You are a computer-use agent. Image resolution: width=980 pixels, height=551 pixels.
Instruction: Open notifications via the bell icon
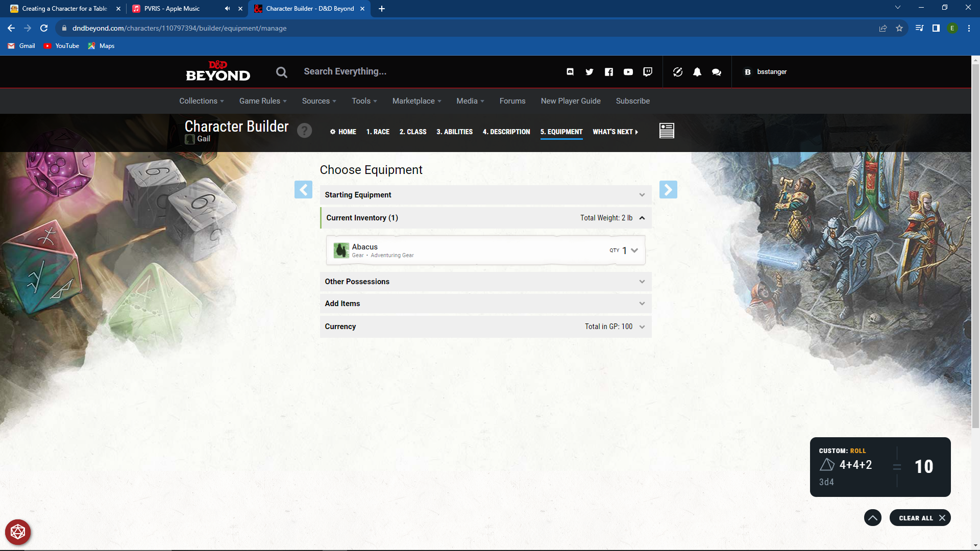coord(697,72)
